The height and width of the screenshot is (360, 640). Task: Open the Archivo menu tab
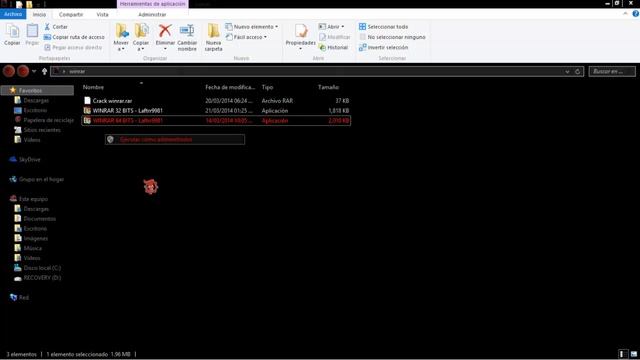click(x=13, y=14)
